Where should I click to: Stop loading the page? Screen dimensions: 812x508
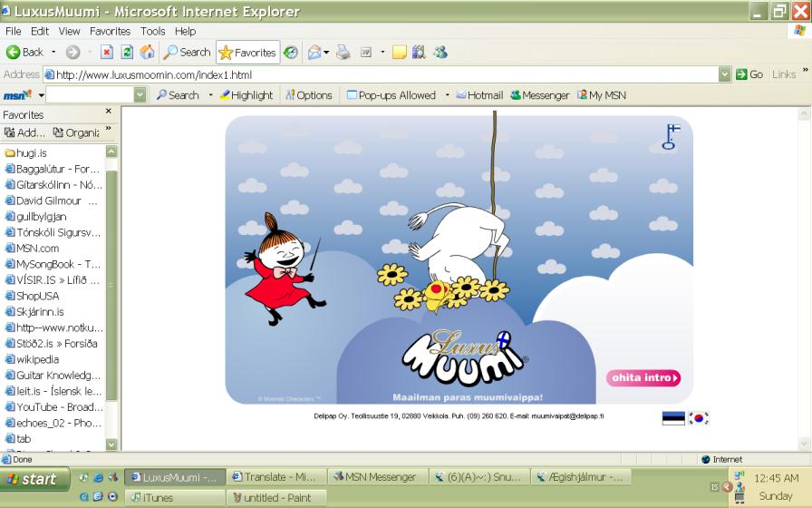coord(107,53)
